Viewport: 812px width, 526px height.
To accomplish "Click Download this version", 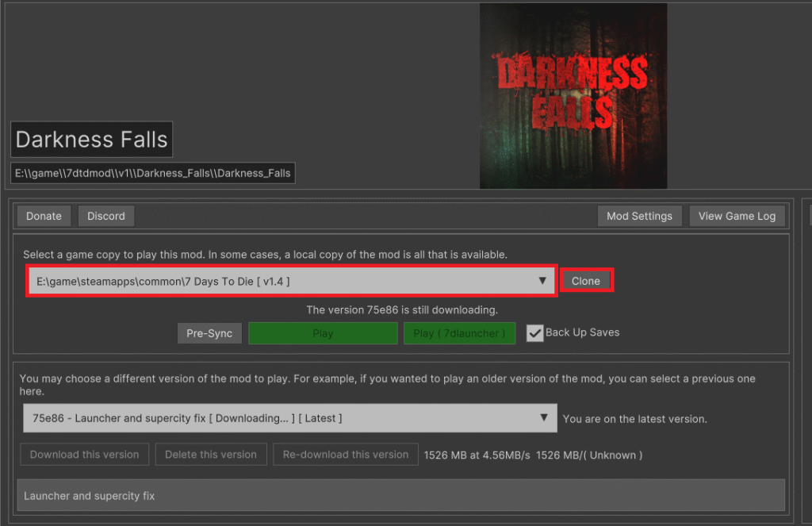I will click(x=84, y=455).
